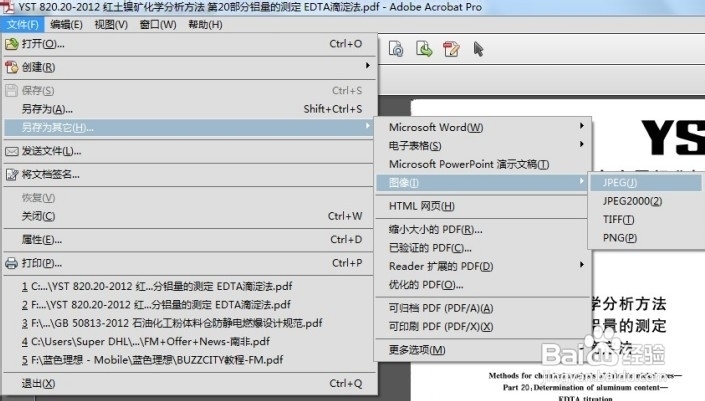The width and height of the screenshot is (705, 401).
Task: Open the 编辑(E) menu
Action: click(67, 25)
